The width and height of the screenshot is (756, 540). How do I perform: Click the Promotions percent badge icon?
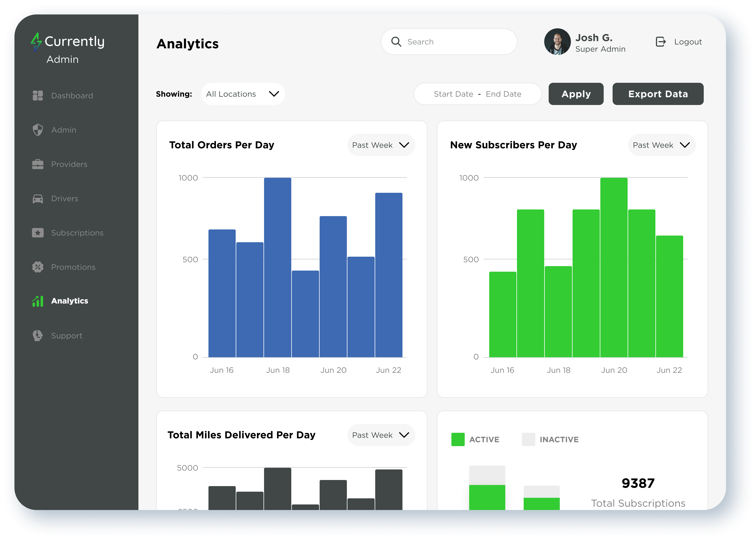(38, 267)
